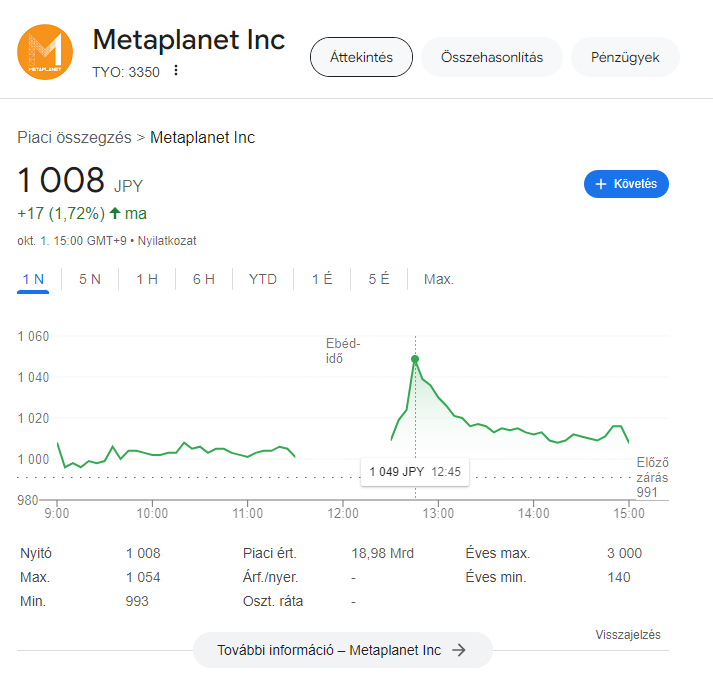The width and height of the screenshot is (713, 687).
Task: Select the YTD time range
Action: coord(263,279)
